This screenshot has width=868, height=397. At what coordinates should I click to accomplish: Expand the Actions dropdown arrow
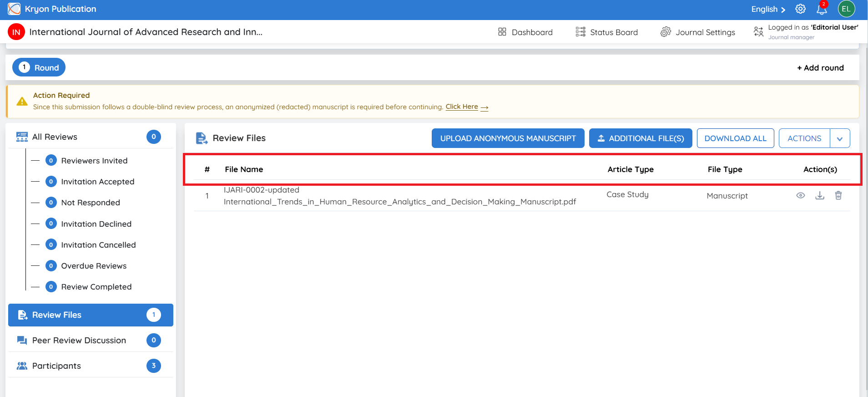(x=840, y=138)
